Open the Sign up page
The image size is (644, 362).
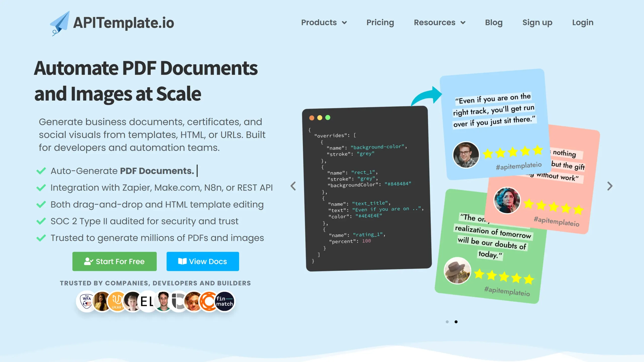(x=537, y=23)
